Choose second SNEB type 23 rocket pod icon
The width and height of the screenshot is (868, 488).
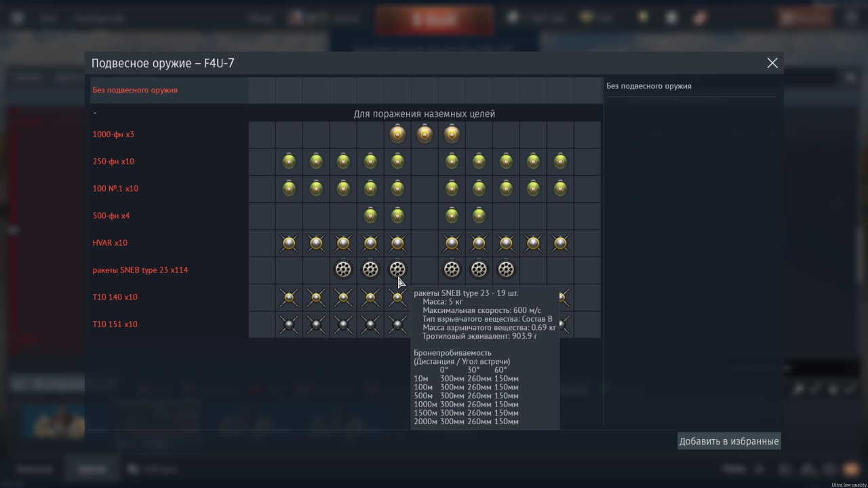(x=370, y=270)
